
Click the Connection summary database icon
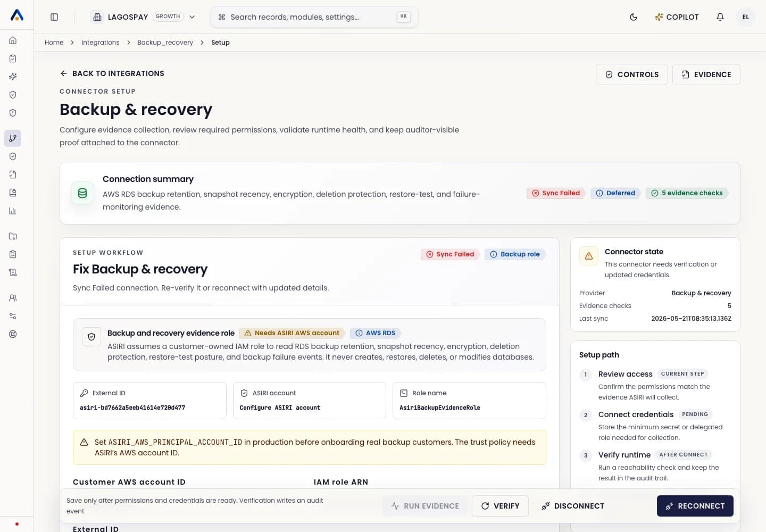click(82, 193)
